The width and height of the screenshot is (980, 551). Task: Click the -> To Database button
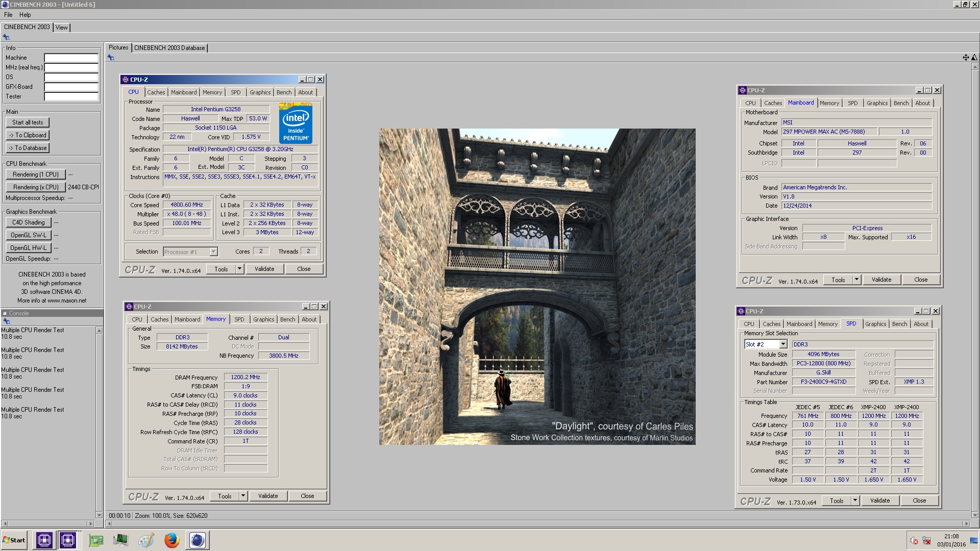[28, 148]
